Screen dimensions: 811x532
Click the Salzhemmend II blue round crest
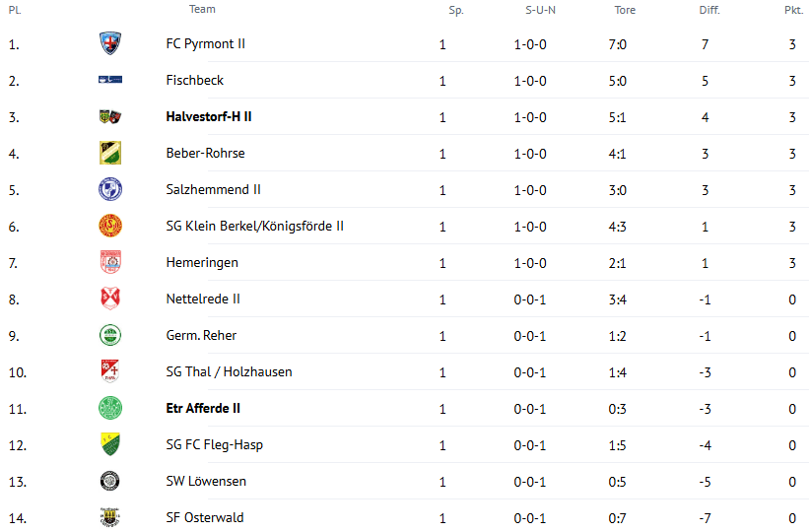click(x=110, y=189)
